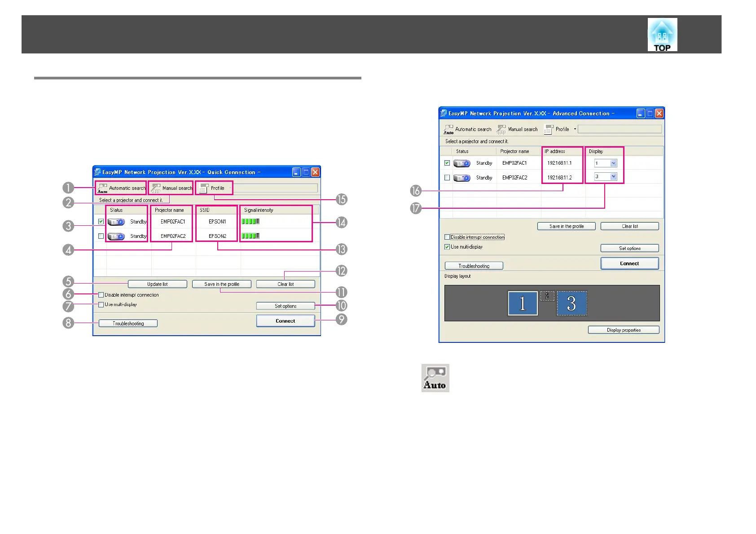
Task: Click Clear list in Advanced Connection
Action: 630,226
